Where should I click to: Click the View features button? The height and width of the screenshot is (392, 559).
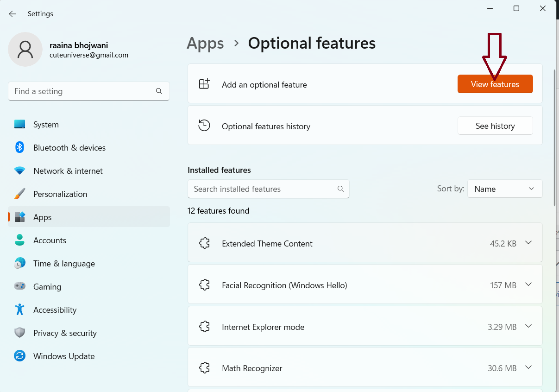point(495,84)
